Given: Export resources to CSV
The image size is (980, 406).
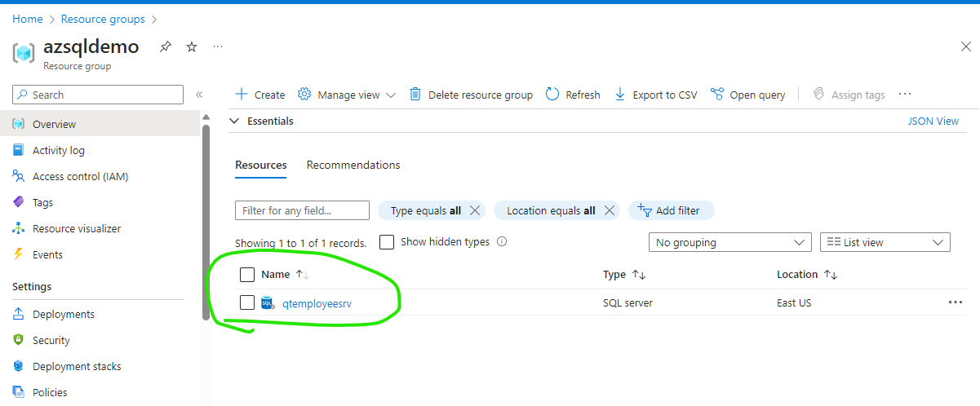Looking at the screenshot, I should click(x=656, y=95).
